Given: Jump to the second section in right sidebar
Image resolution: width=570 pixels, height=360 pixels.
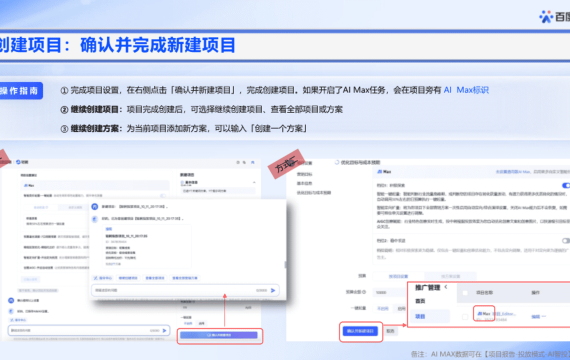Looking at the screenshot, I should click(x=305, y=174).
